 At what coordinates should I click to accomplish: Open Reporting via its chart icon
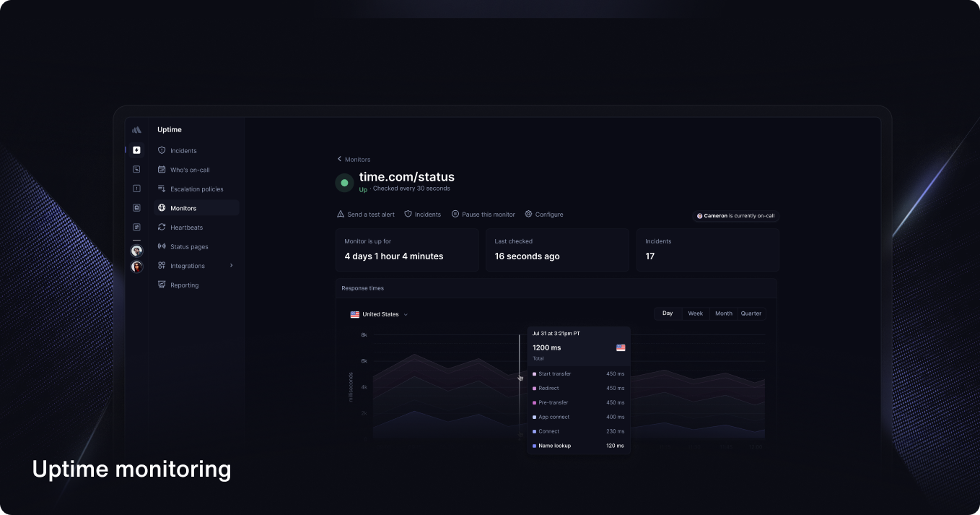(161, 285)
